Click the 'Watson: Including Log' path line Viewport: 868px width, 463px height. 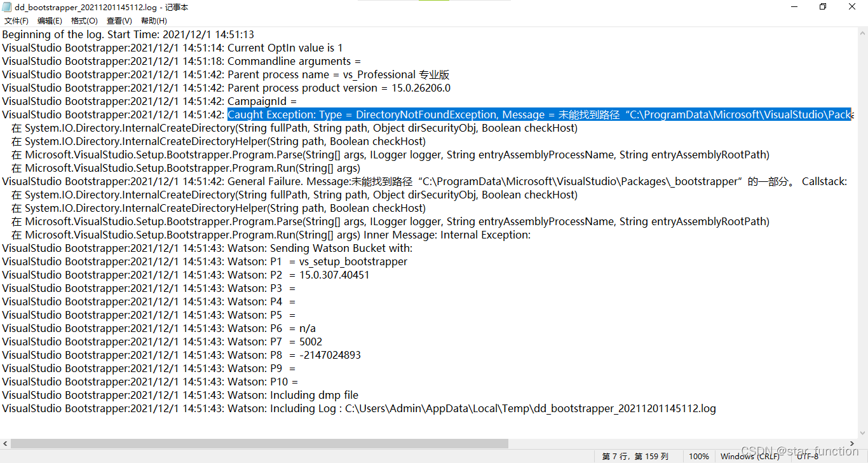(359, 408)
